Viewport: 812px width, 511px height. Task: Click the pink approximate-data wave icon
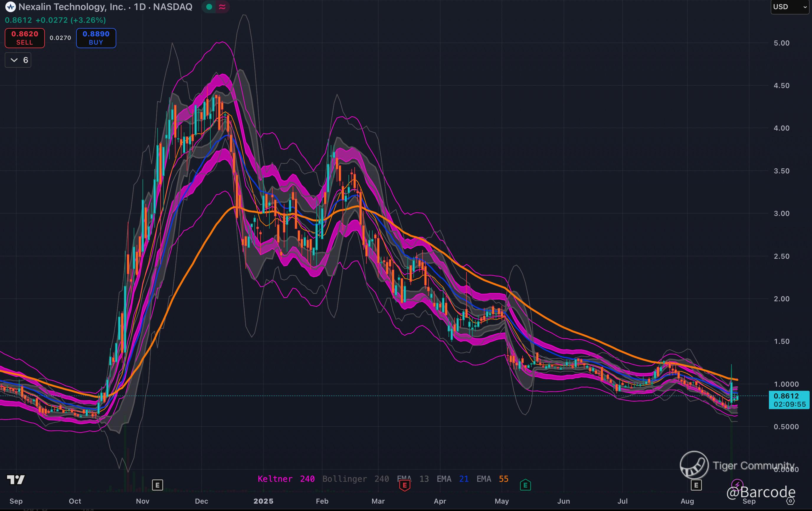(x=222, y=7)
